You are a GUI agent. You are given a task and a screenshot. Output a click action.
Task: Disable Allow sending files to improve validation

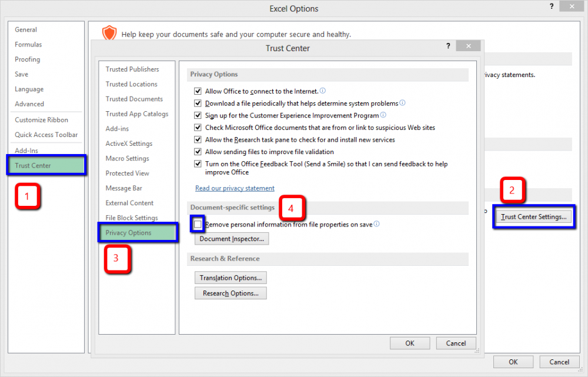pos(198,152)
